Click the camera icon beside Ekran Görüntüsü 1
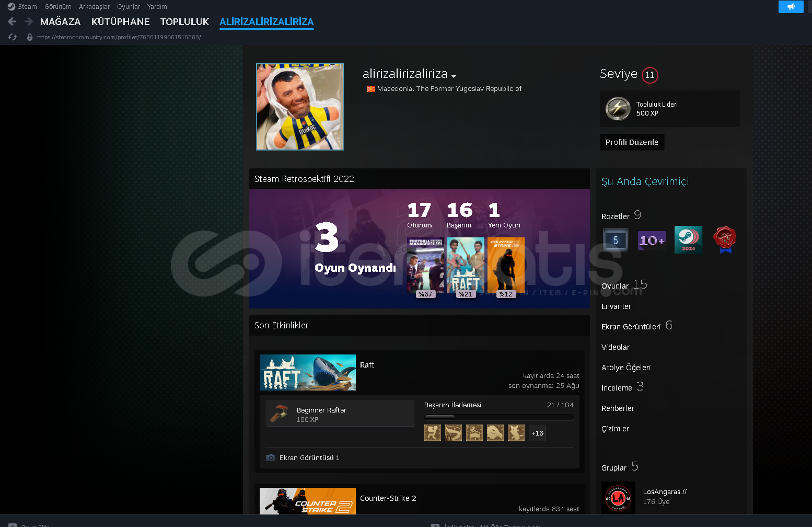Viewport: 812px width, 527px height. [x=271, y=457]
